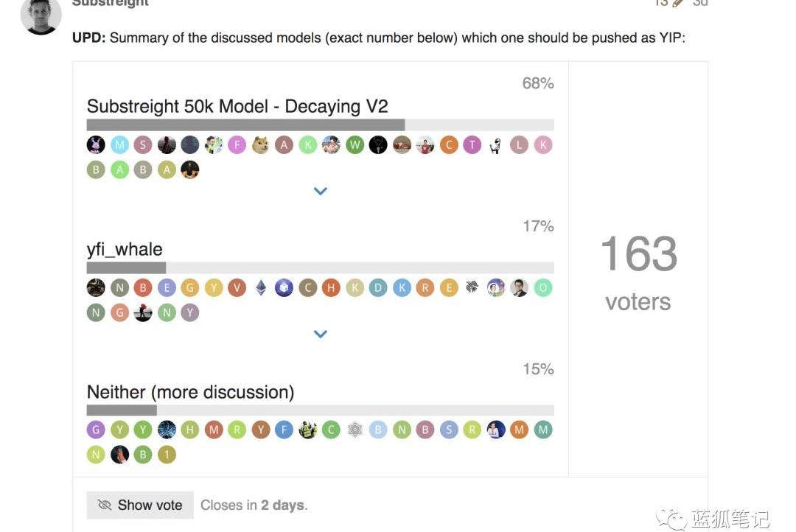Click the Doge avatar among voters
The height and width of the screenshot is (532, 796).
pos(260,145)
